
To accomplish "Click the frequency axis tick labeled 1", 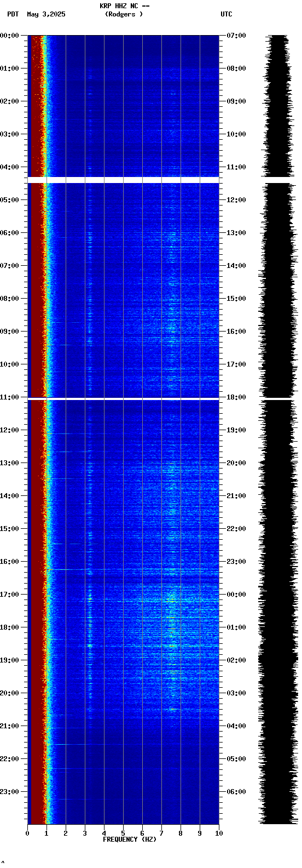I will [x=47, y=833].
